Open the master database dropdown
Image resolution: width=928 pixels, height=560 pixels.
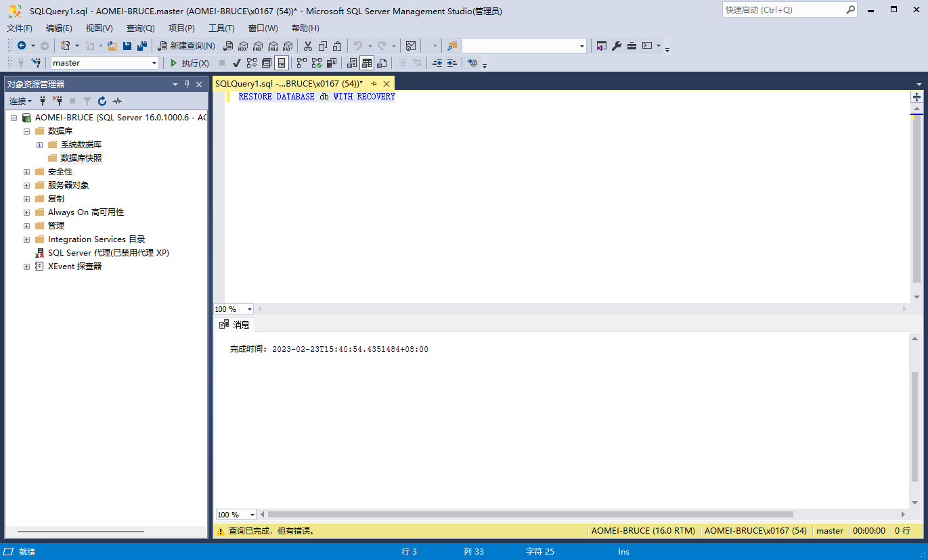(x=154, y=63)
